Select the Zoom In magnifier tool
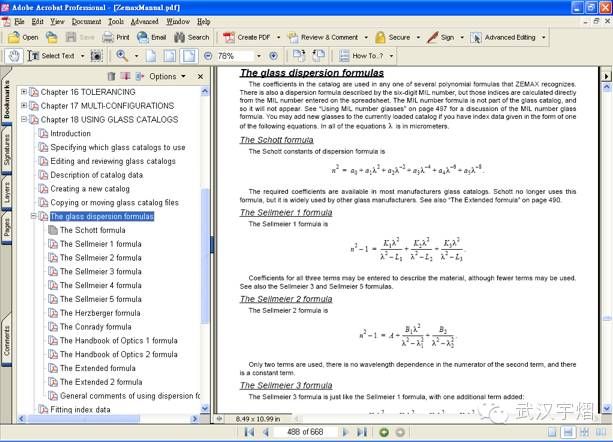 click(x=122, y=56)
